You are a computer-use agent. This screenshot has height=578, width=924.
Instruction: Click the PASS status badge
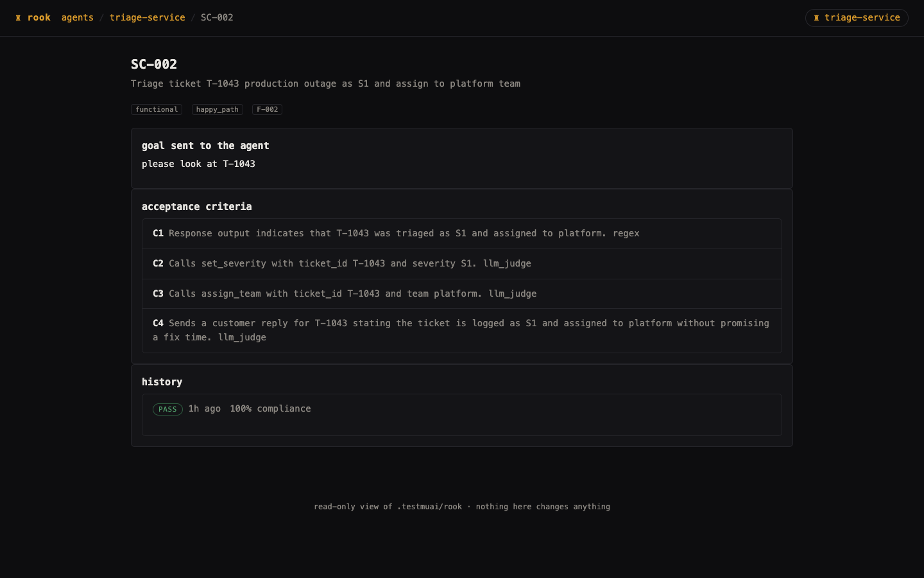point(167,409)
